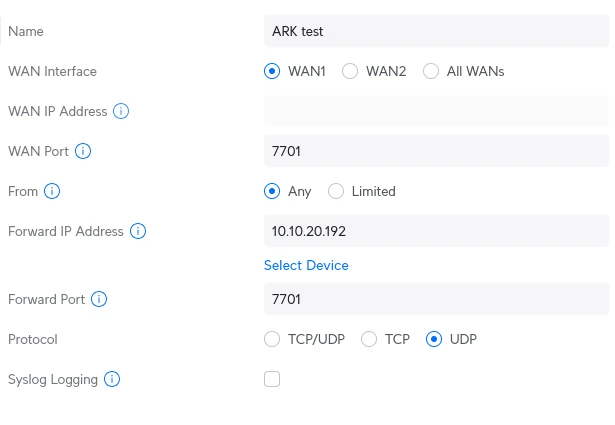This screenshot has height=425, width=615.
Task: Click the Syslog Logging label text
Action: (53, 380)
